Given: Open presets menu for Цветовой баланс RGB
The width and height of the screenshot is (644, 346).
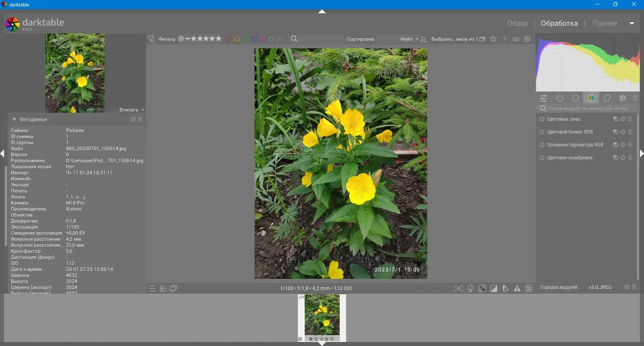Looking at the screenshot, I should (x=630, y=132).
